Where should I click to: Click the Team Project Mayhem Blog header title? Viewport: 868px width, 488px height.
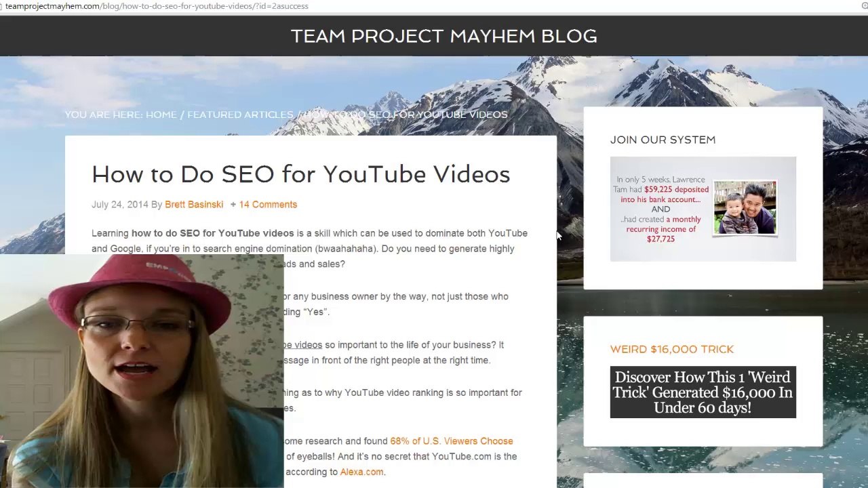coord(443,36)
